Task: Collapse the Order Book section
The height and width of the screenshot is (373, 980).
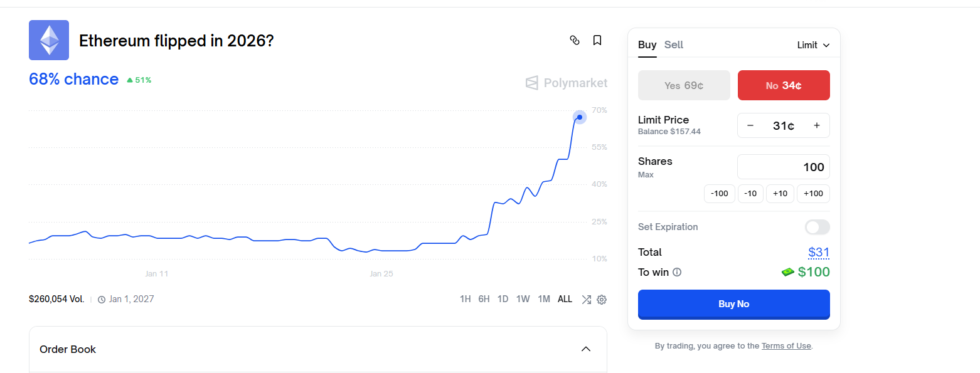Action: pos(585,349)
